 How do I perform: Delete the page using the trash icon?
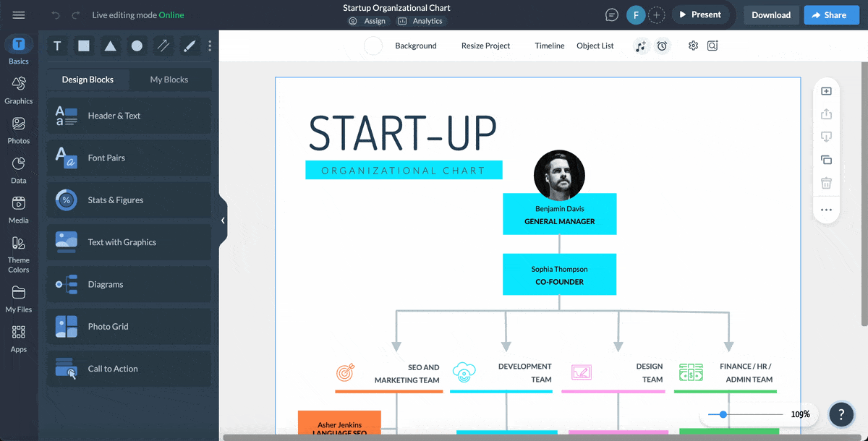click(826, 183)
